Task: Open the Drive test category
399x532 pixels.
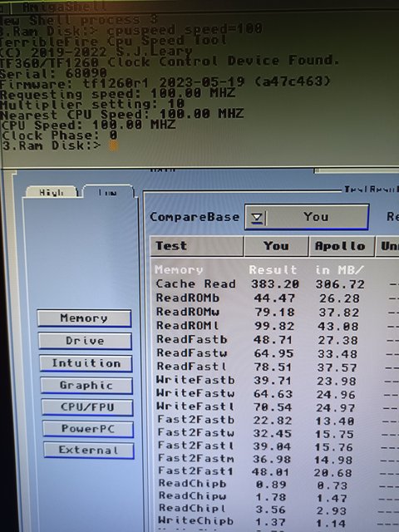Action: [x=85, y=340]
